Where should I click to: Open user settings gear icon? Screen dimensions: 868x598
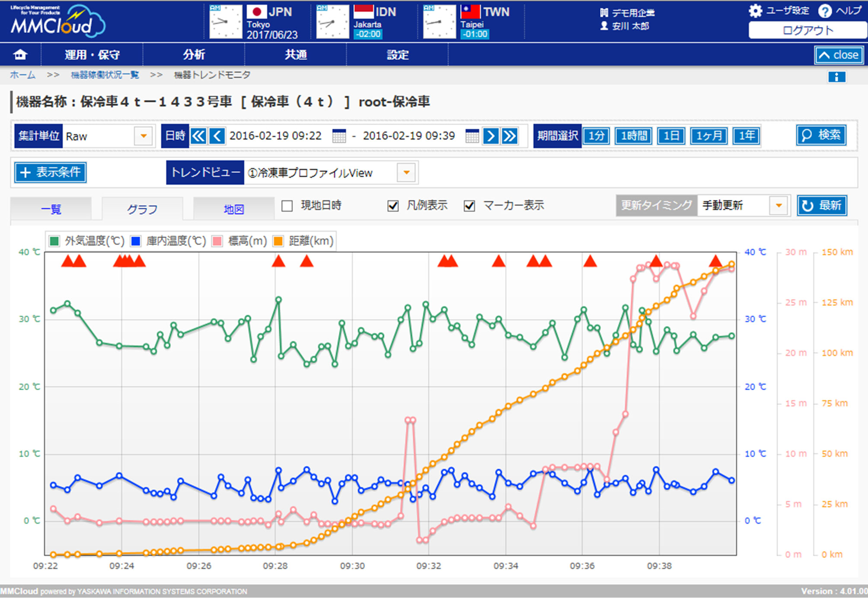tap(755, 11)
